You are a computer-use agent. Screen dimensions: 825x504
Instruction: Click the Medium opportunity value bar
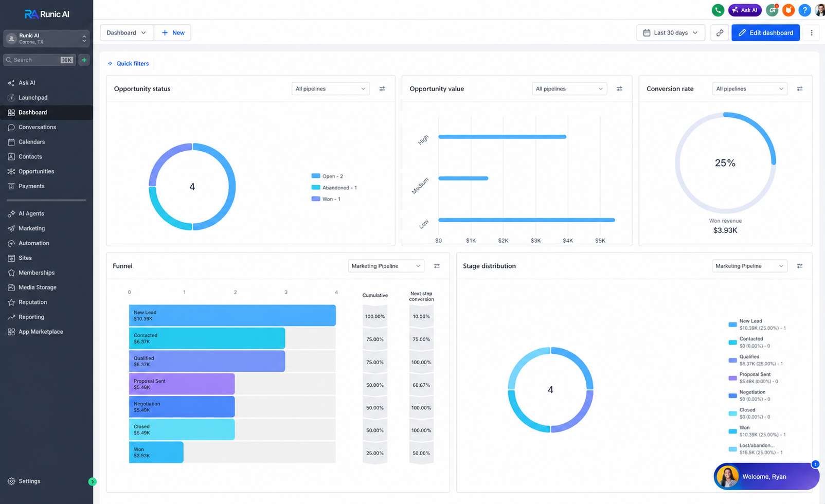pyautogui.click(x=463, y=178)
